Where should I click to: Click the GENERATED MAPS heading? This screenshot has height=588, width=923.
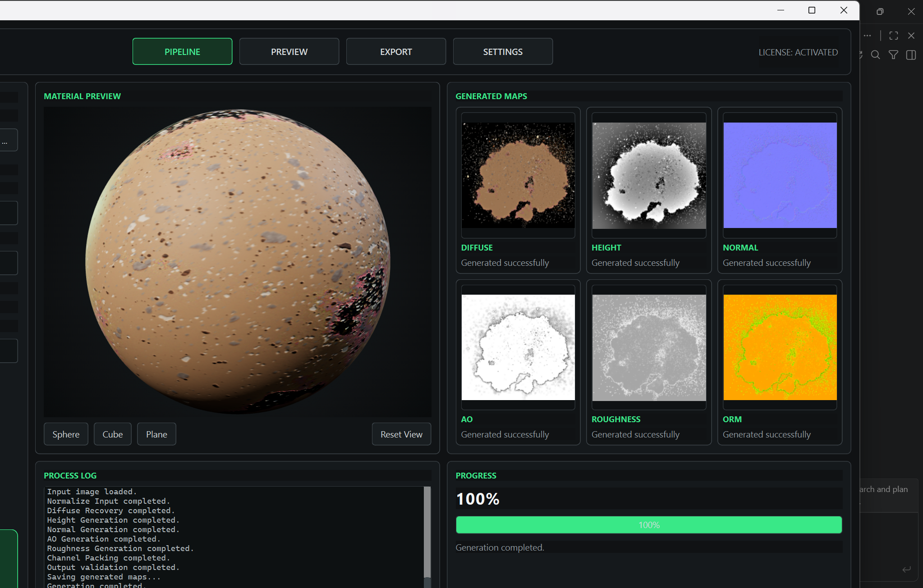tap(491, 96)
